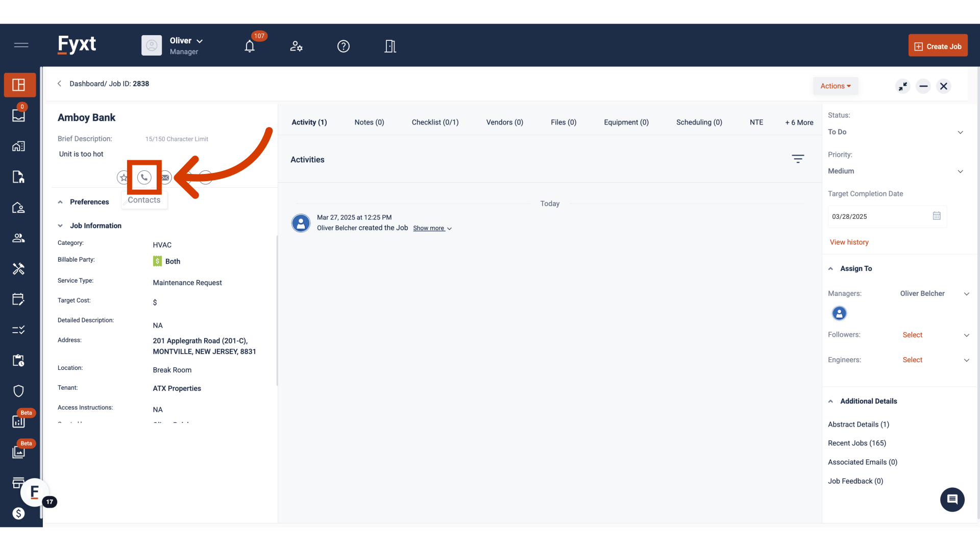
Task: Switch to the Notes (0) tab
Action: point(369,122)
